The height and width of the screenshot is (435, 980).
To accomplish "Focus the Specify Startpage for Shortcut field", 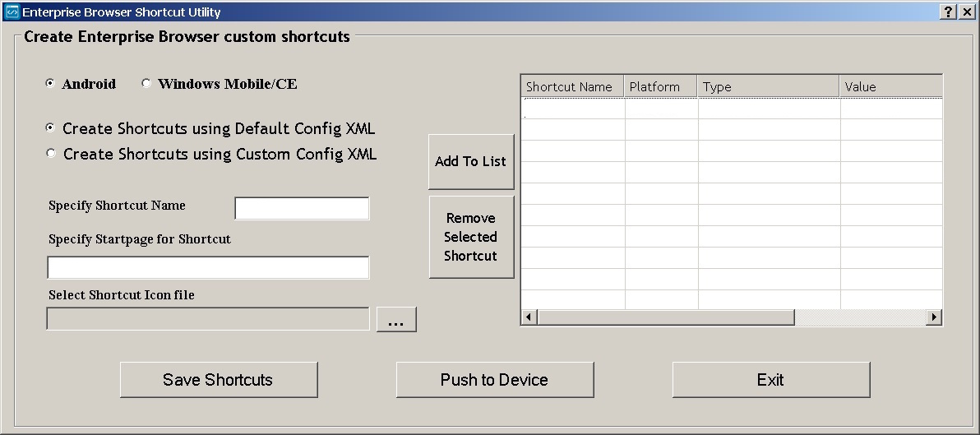I will pos(208,267).
